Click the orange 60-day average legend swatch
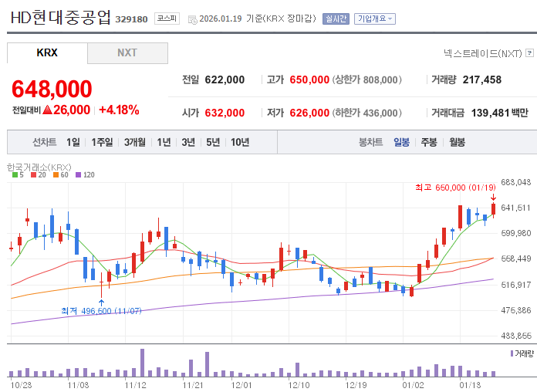Image resolution: width=537 pixels, height=392 pixels. [x=56, y=174]
